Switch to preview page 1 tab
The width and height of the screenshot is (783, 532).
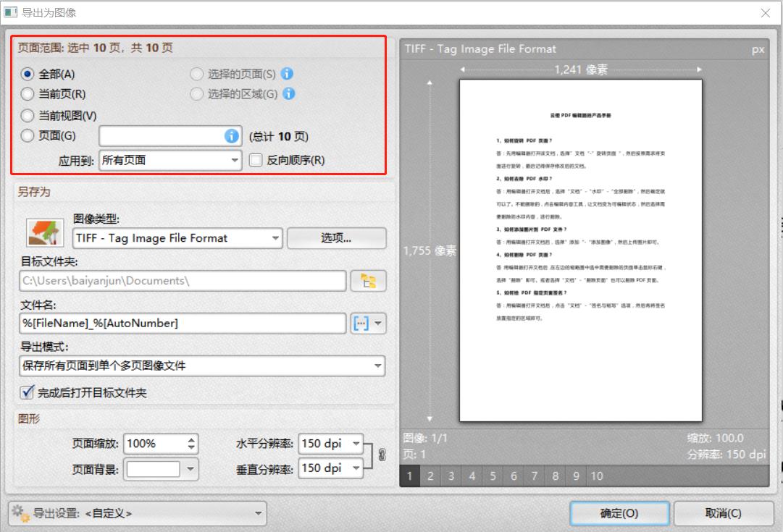click(x=409, y=476)
